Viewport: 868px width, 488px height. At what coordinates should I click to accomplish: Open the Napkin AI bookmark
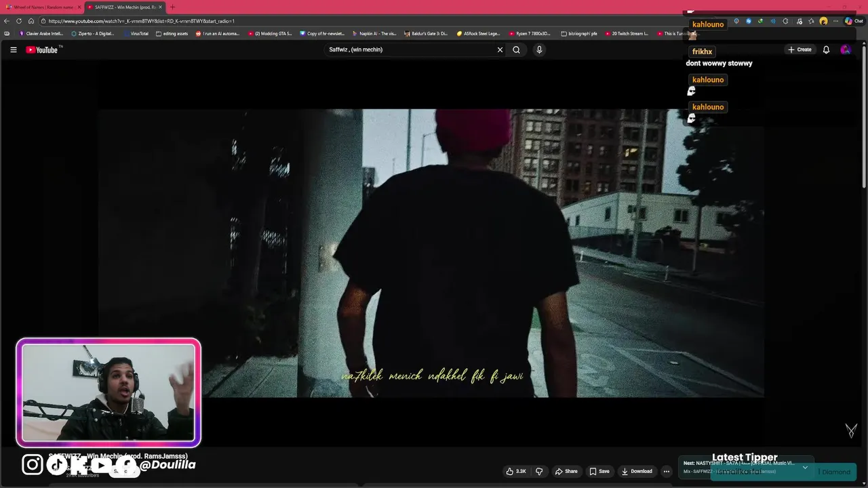click(x=374, y=33)
